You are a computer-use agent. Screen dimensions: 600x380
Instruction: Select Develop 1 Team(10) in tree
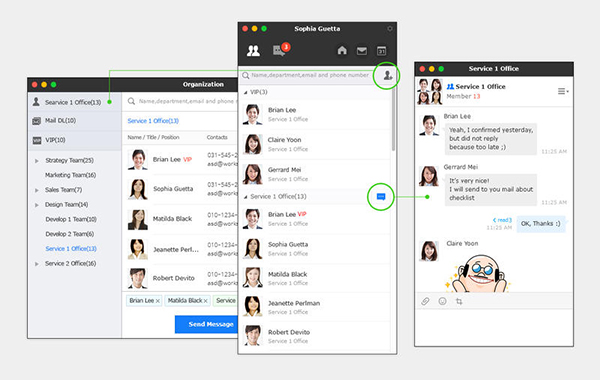[71, 219]
